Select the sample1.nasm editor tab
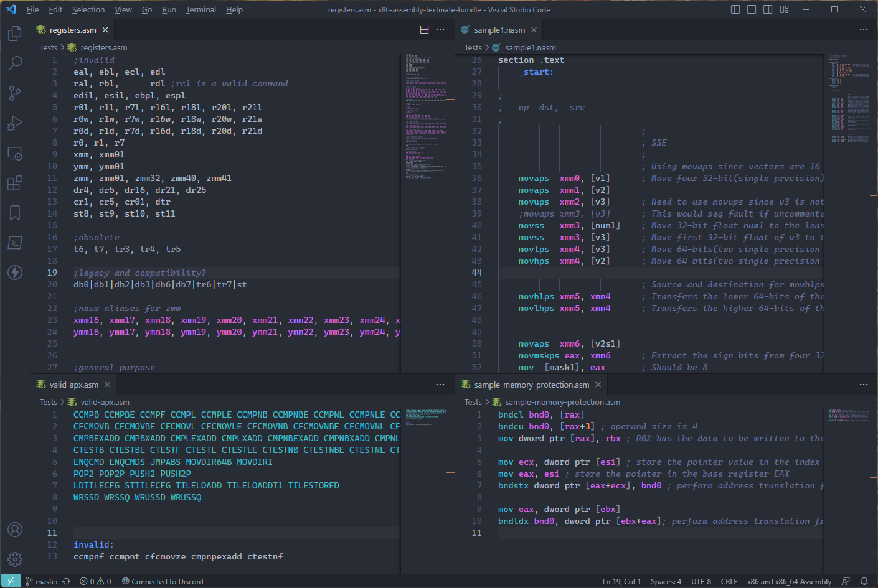This screenshot has width=878, height=588. [x=499, y=30]
